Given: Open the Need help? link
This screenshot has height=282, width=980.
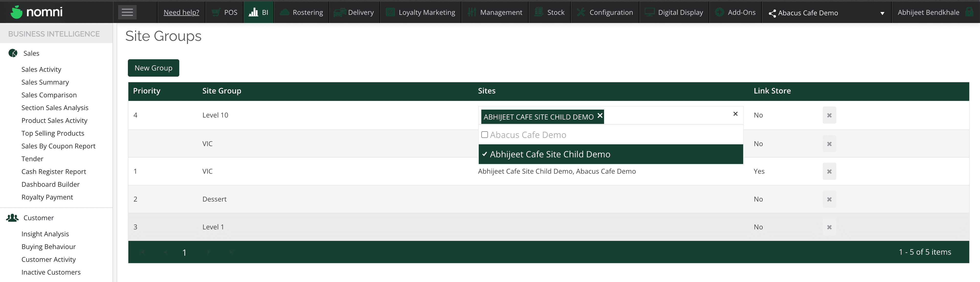Looking at the screenshot, I should (181, 13).
